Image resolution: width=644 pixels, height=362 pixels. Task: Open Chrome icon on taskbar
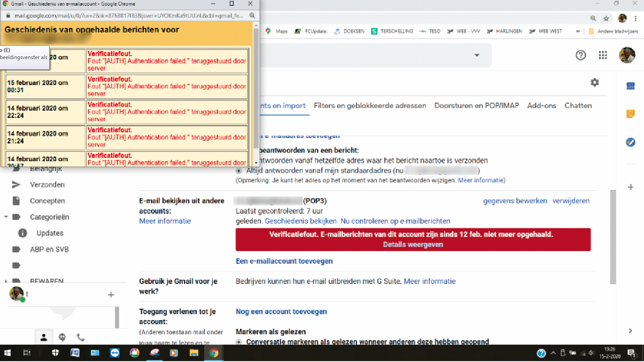214,353
